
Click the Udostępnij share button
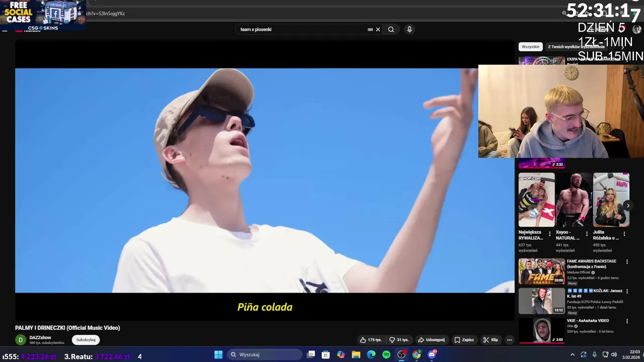[431, 340]
